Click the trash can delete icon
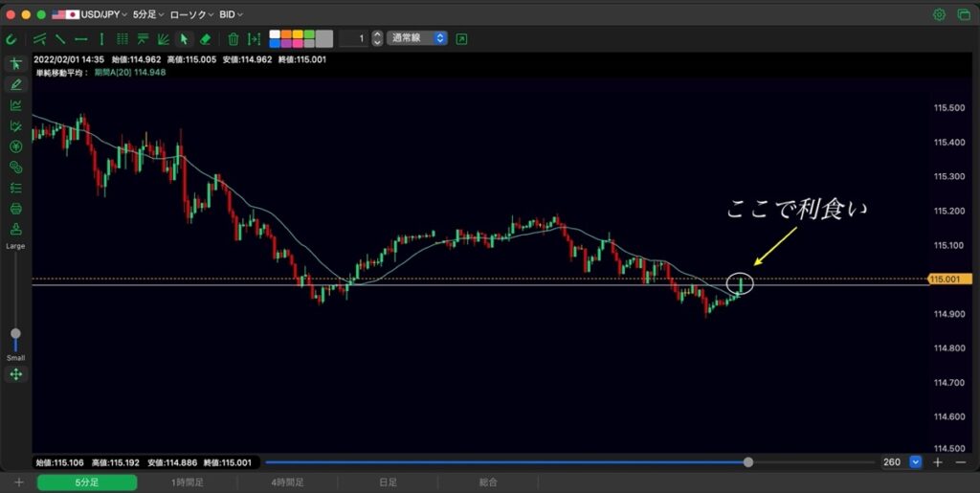This screenshot has width=980, height=493. point(234,38)
